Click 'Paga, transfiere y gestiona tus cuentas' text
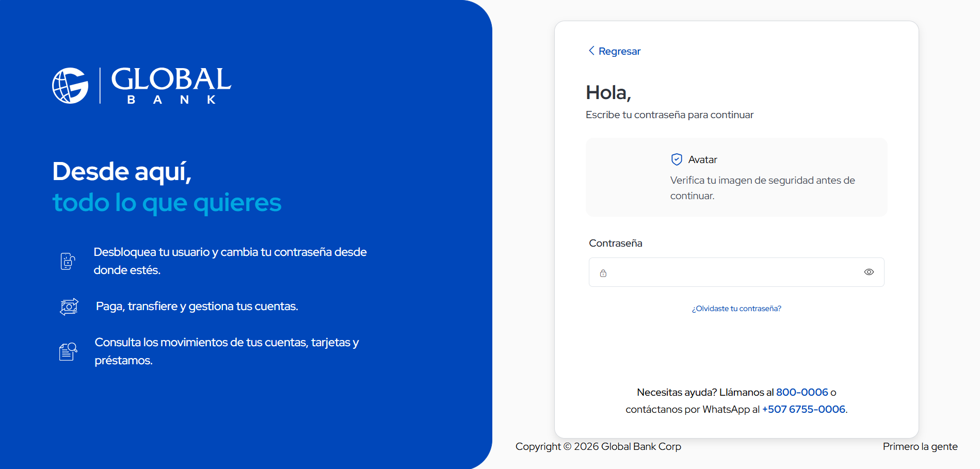 point(197,306)
